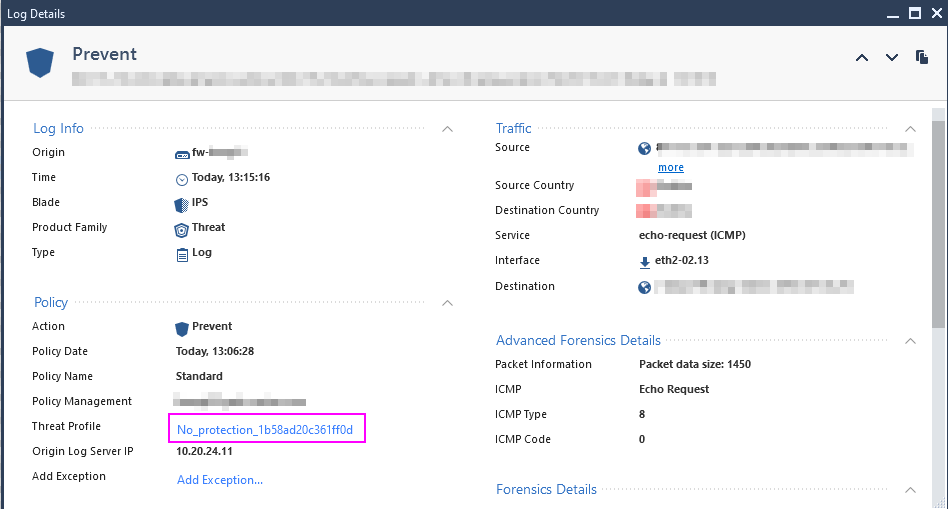Image resolution: width=948 pixels, height=509 pixels.
Task: Click the globe icon next to Source
Action: point(645,149)
